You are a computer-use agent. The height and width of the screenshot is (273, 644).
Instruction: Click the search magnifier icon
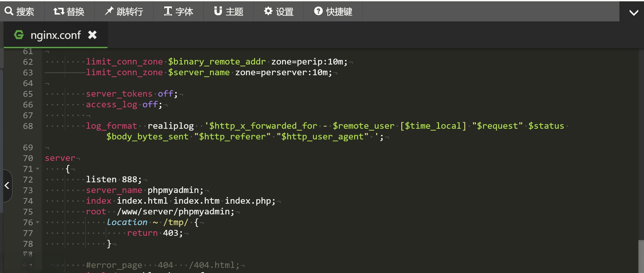coord(9,11)
